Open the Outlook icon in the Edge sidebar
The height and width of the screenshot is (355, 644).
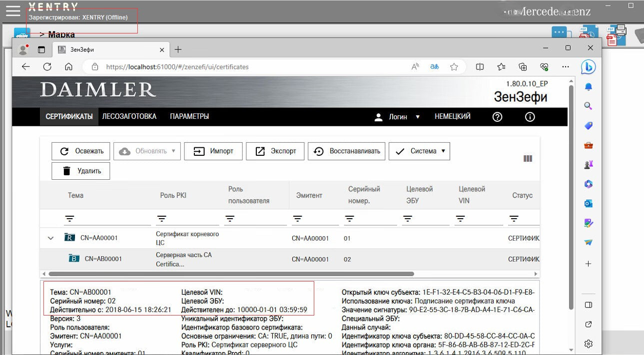[x=588, y=203]
